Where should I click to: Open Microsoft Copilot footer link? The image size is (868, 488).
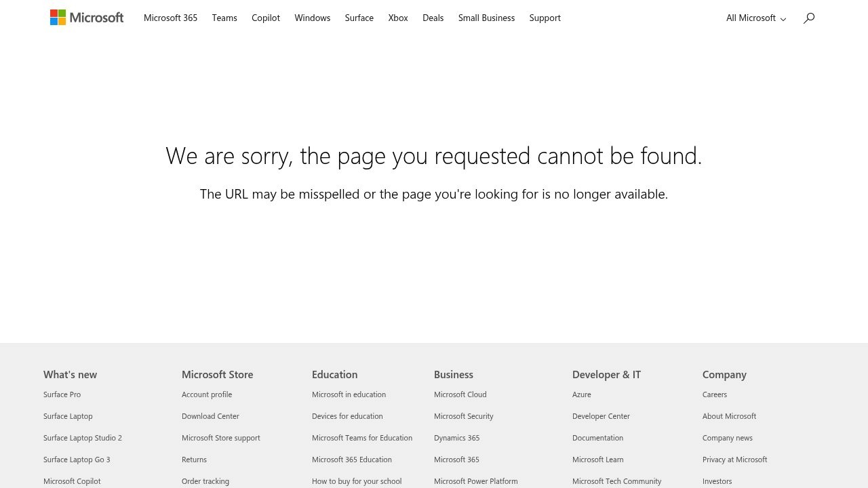coord(72,481)
